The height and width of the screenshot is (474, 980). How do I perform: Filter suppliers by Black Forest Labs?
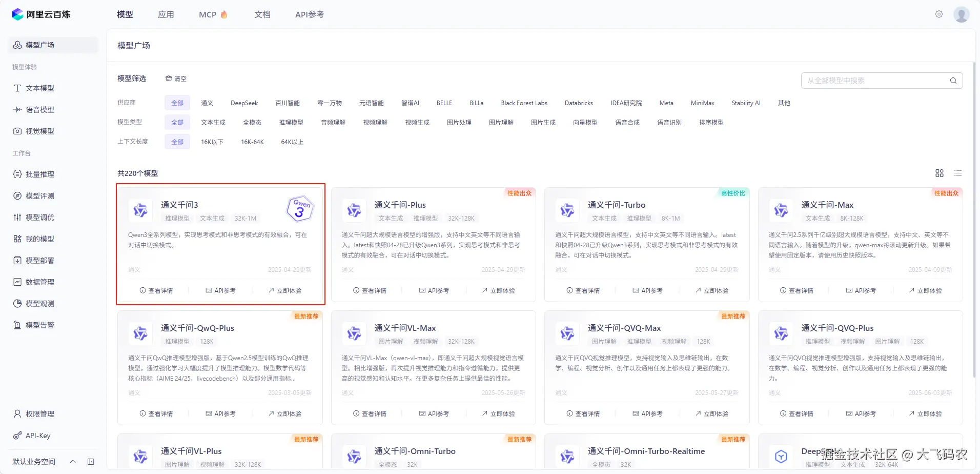pos(524,103)
